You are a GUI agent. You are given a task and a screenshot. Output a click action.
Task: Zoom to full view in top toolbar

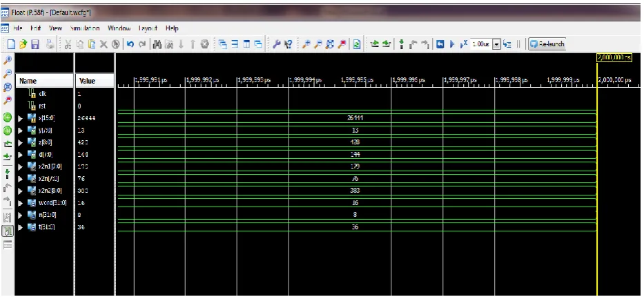330,44
